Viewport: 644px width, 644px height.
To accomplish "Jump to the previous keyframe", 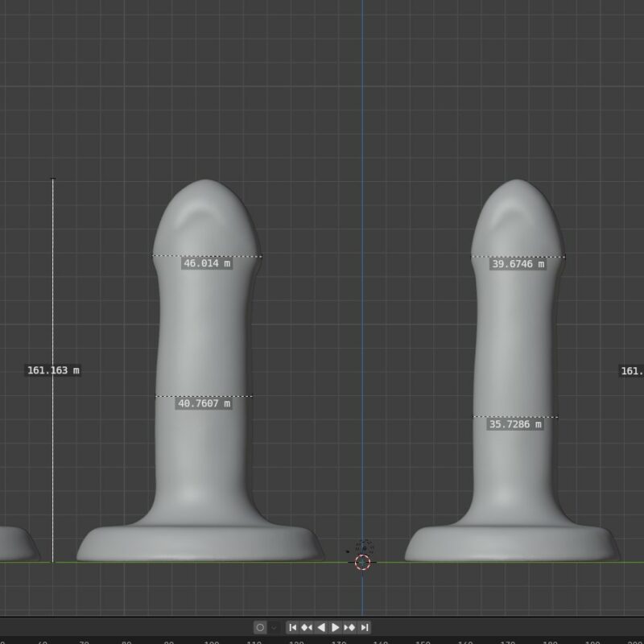I will 307,627.
